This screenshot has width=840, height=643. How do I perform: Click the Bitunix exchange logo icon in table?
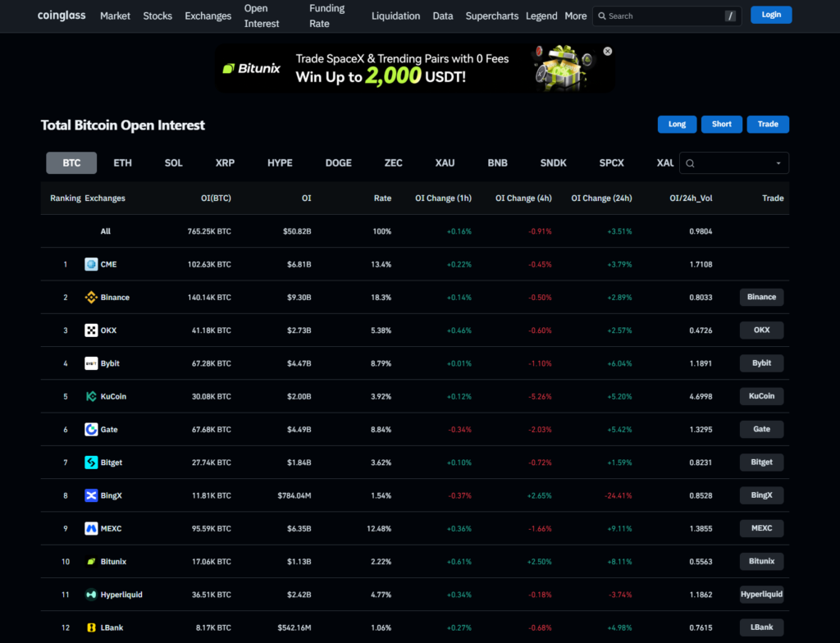tap(91, 562)
